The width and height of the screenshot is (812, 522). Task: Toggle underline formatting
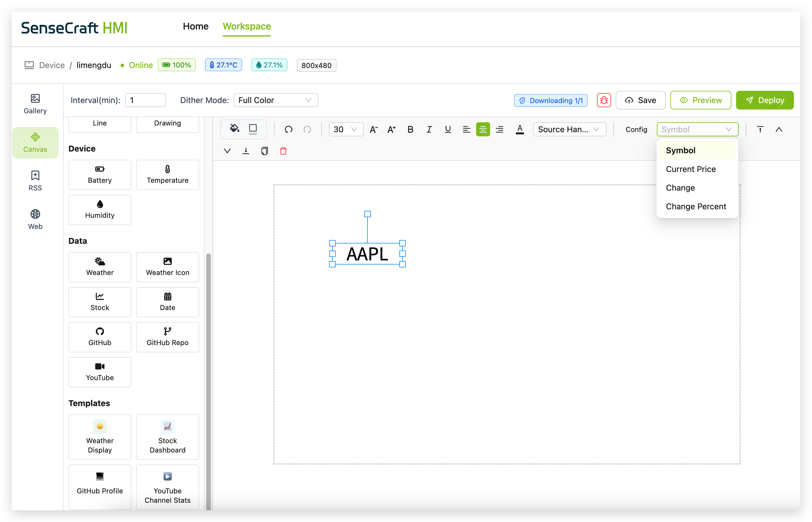448,129
